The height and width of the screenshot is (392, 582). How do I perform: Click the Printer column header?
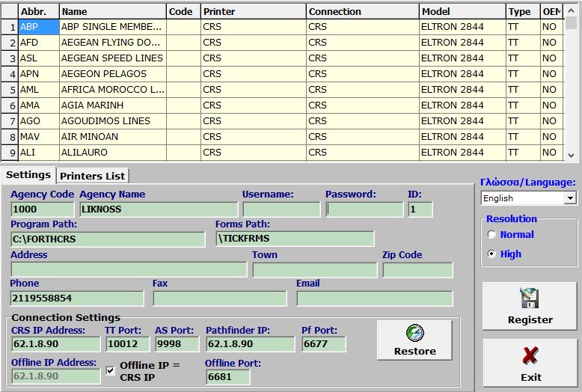(x=252, y=11)
